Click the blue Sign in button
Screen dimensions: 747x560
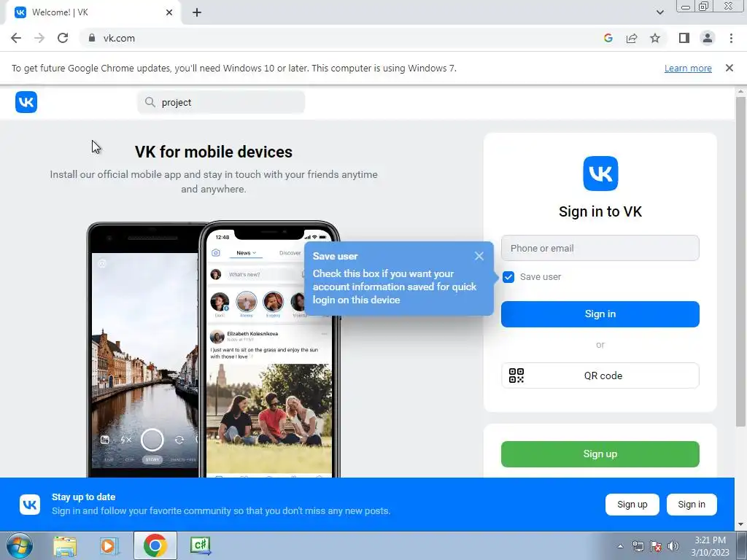click(600, 314)
